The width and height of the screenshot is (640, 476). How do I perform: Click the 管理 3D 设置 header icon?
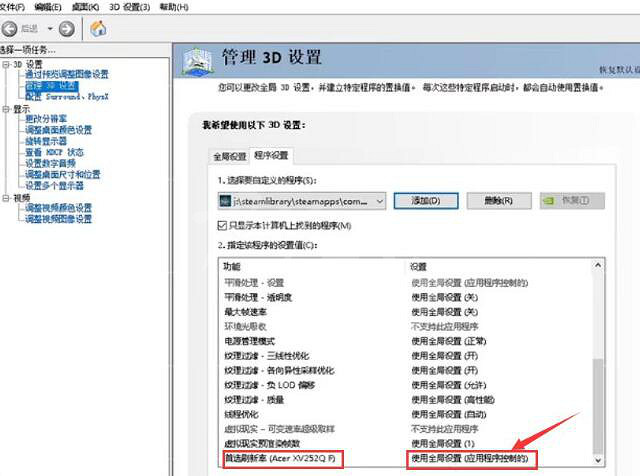198,62
